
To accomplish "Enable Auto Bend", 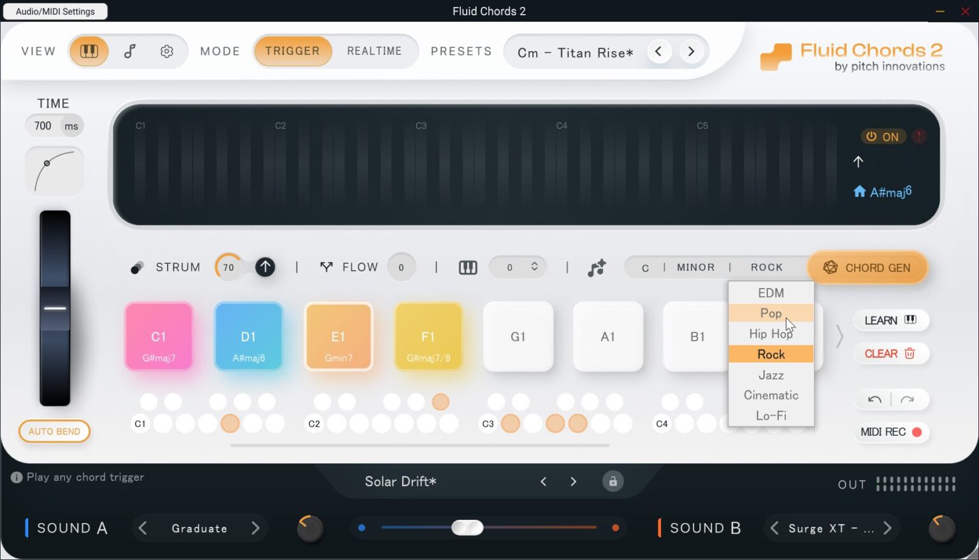I will coord(54,431).
